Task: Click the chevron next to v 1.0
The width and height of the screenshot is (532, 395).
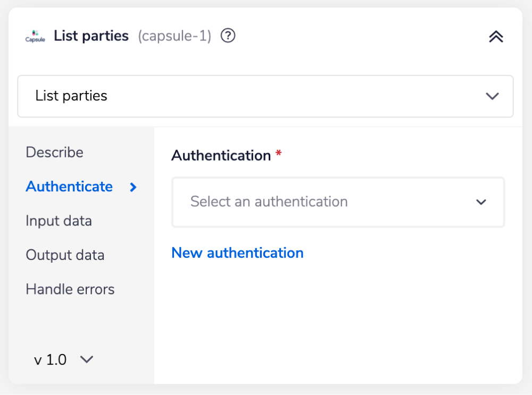Action: tap(86, 360)
